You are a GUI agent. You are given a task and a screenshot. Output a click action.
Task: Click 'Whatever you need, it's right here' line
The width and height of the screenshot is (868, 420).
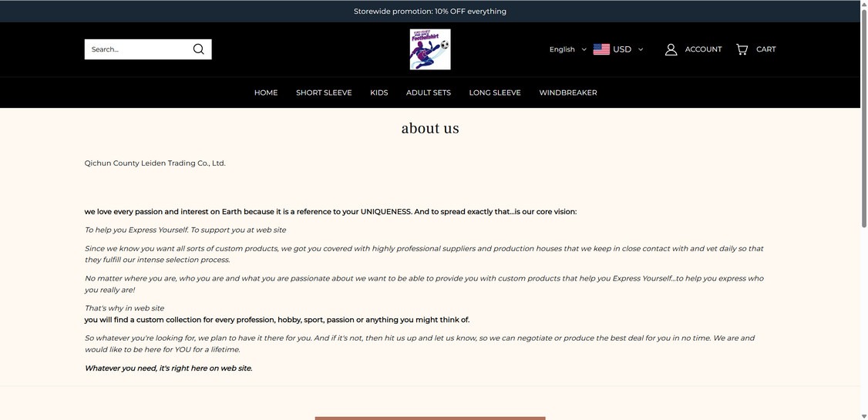click(x=168, y=368)
